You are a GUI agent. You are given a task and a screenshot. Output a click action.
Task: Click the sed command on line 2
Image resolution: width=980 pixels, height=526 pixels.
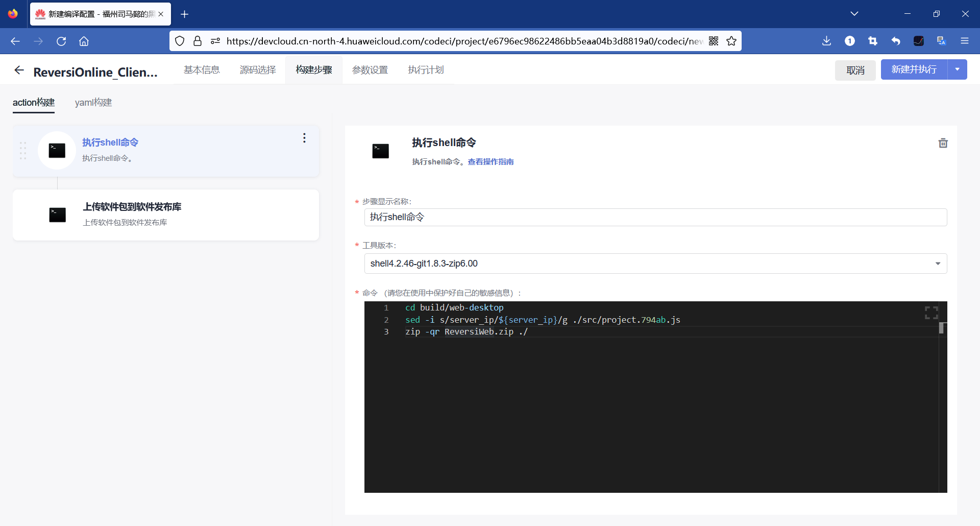(x=543, y=320)
